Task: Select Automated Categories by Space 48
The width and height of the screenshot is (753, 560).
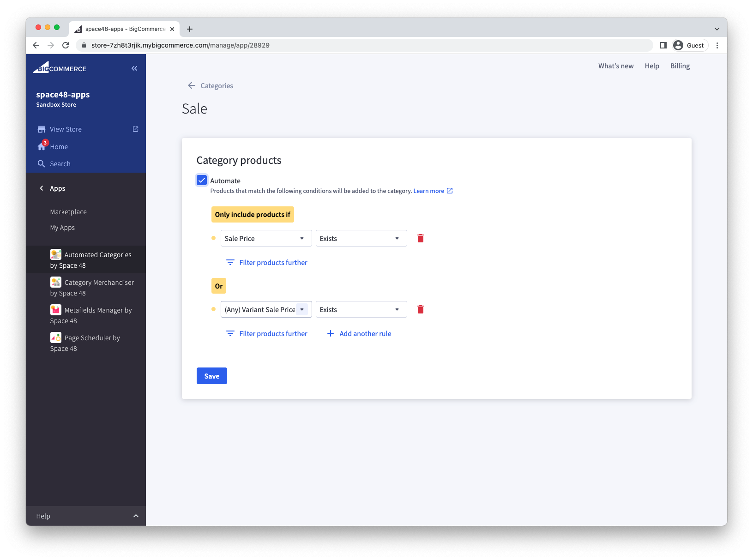Action: [86, 259]
